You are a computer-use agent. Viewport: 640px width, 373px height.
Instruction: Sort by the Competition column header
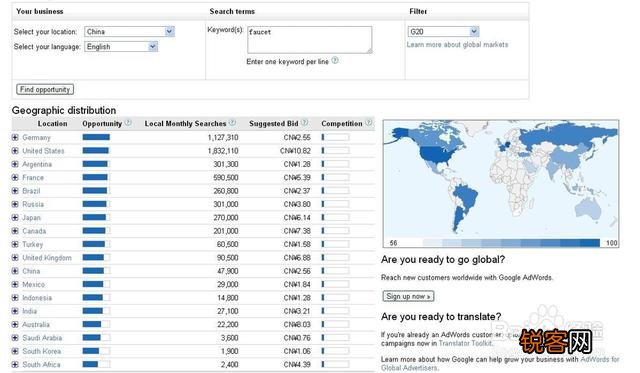point(342,123)
